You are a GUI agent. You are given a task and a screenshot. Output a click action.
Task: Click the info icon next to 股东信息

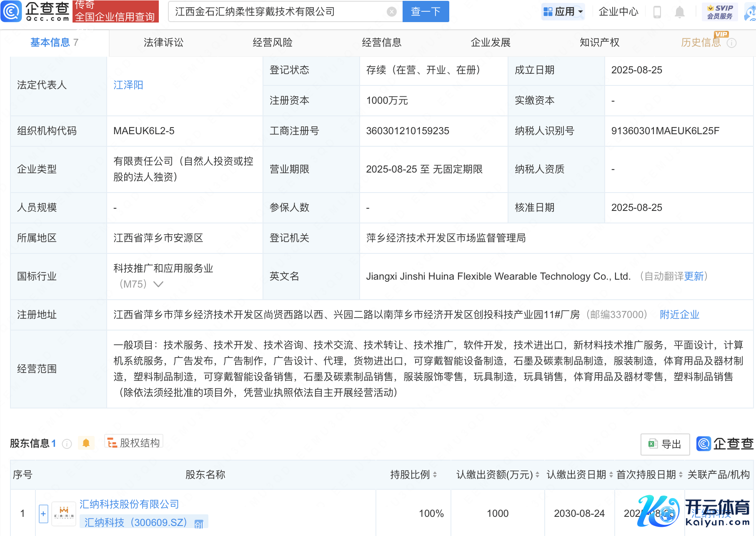(x=67, y=444)
